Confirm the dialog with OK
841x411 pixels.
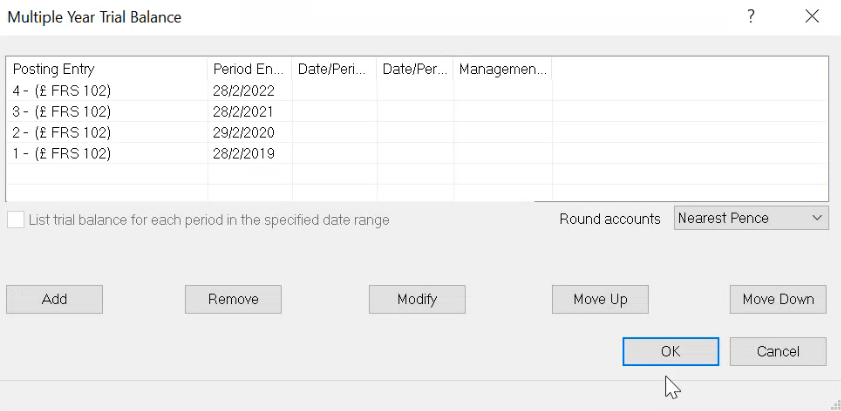click(670, 352)
